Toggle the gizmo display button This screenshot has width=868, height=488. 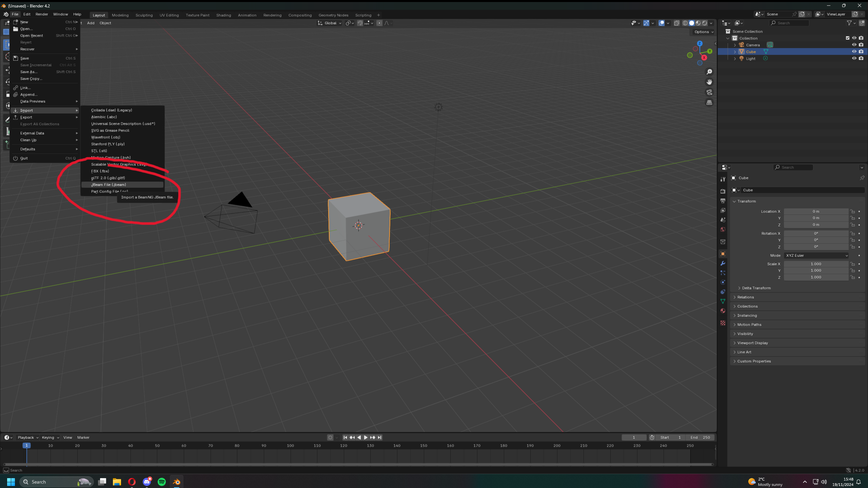click(x=646, y=23)
